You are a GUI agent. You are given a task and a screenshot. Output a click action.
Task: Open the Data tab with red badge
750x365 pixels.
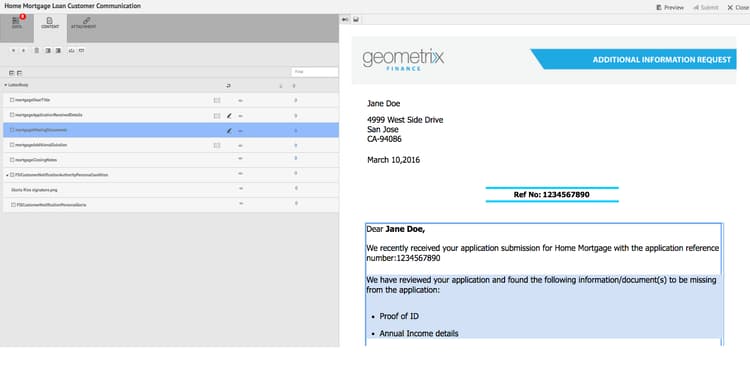(x=17, y=22)
